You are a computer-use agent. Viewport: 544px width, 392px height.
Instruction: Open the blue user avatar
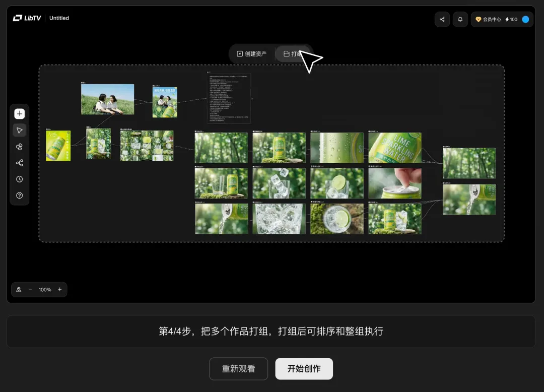pyautogui.click(x=525, y=20)
